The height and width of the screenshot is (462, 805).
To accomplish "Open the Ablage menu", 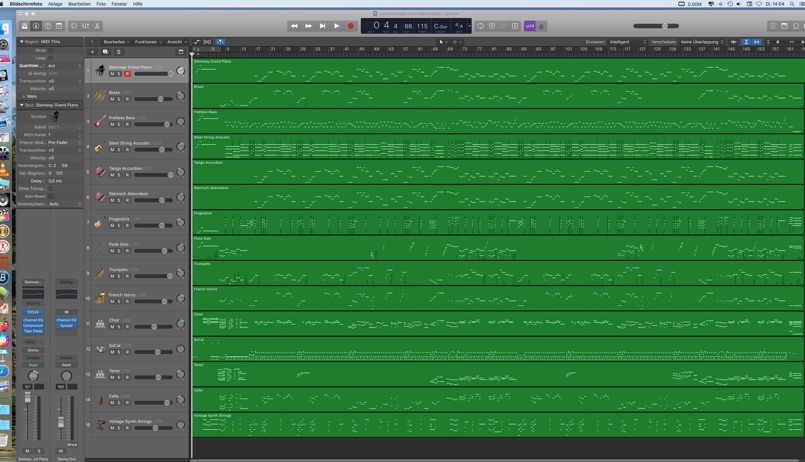I will pyautogui.click(x=55, y=4).
